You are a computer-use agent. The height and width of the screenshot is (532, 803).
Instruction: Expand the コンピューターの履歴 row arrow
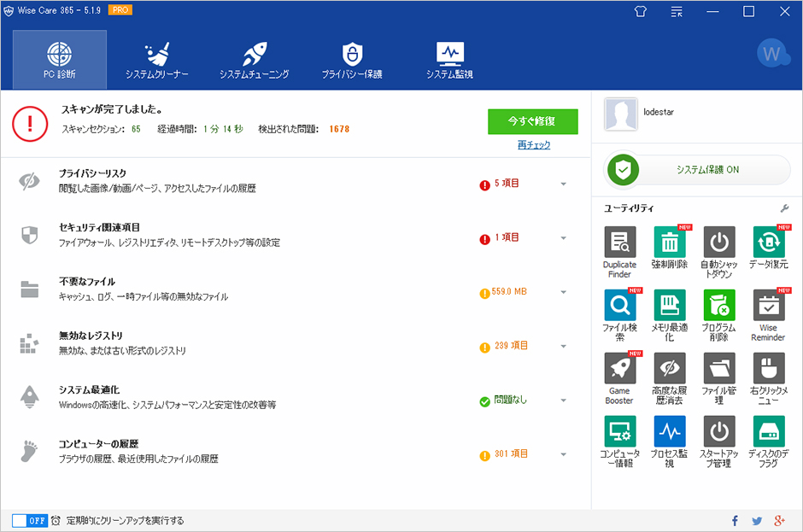click(563, 454)
